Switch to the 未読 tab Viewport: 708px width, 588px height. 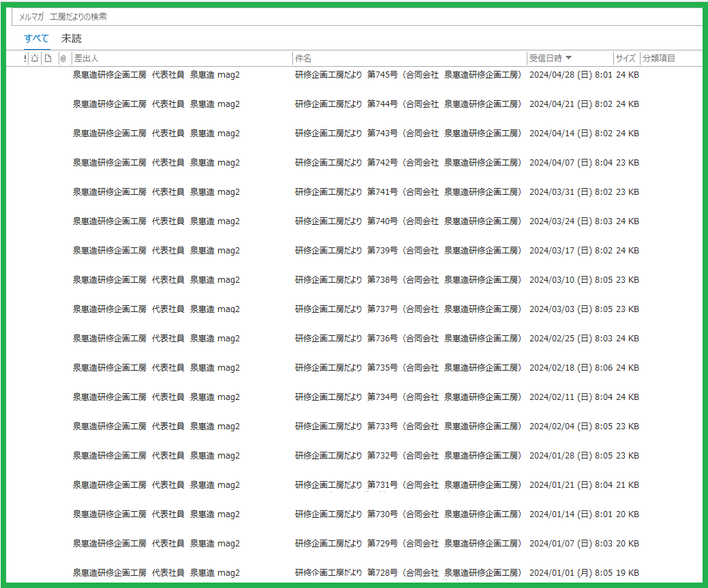(72, 38)
